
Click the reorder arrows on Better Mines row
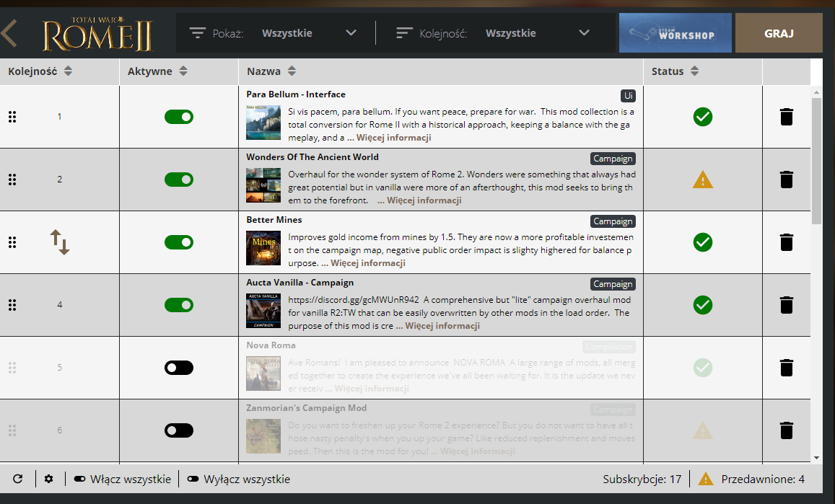(x=60, y=242)
